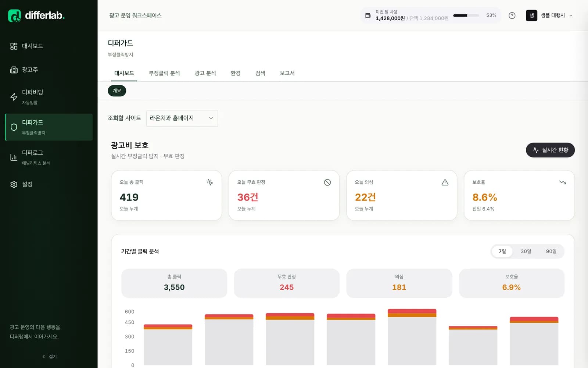This screenshot has width=588, height=368.
Task: Click the 광고주 building icon
Action: [14, 70]
